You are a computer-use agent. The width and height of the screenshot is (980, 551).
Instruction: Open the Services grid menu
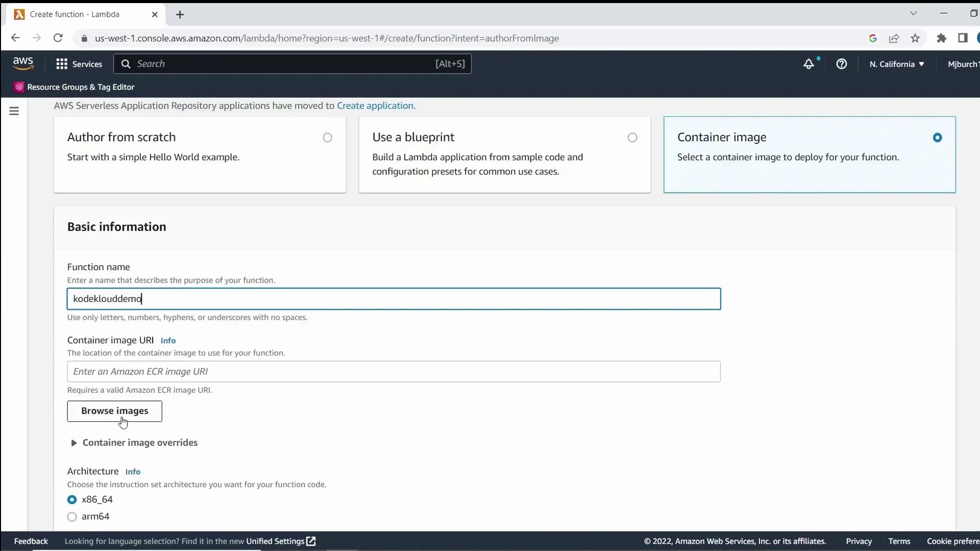79,64
